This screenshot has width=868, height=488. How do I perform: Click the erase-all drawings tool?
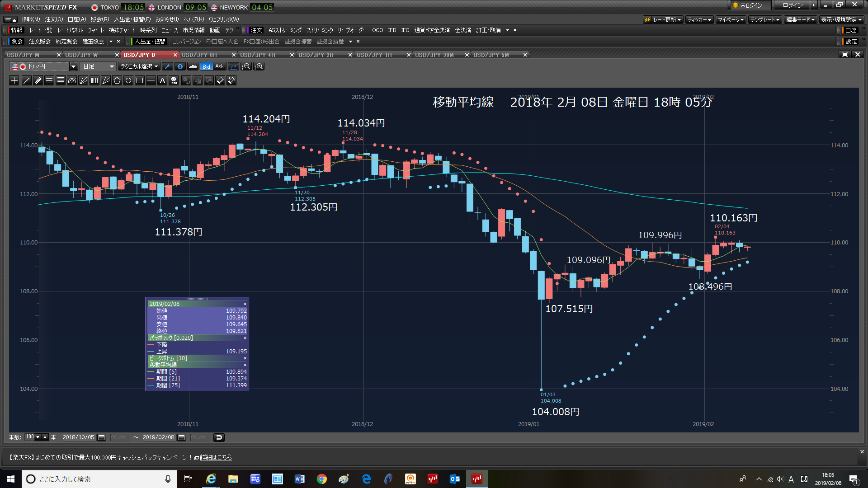[x=231, y=80]
